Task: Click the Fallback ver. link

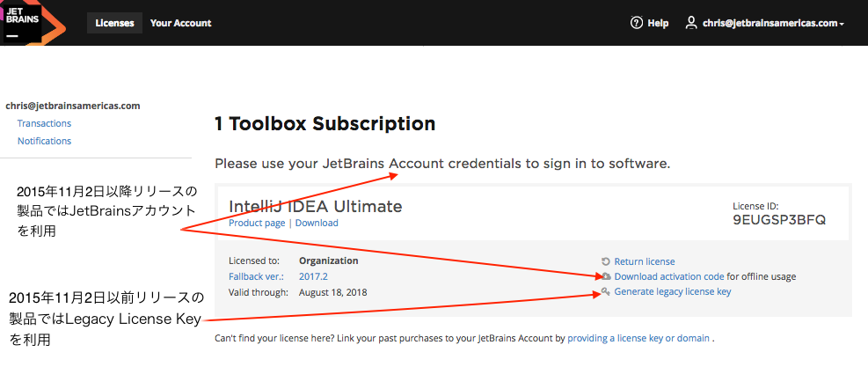Action: (256, 276)
